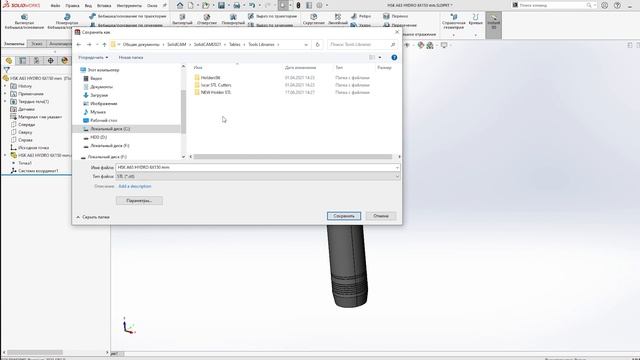The image size is (640, 360).
Task: Click the Save floppy disk icon
Action: [221, 5]
